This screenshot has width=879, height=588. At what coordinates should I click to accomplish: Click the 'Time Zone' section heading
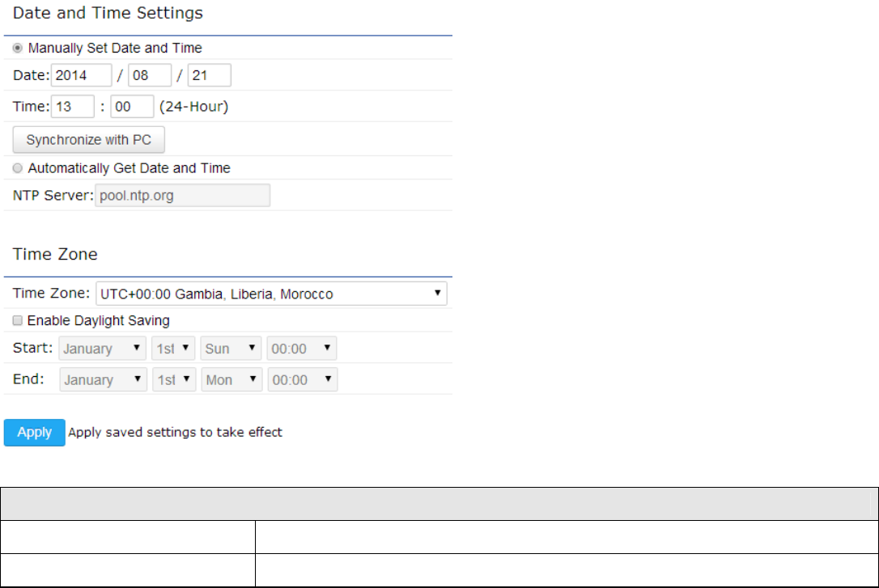(x=55, y=254)
